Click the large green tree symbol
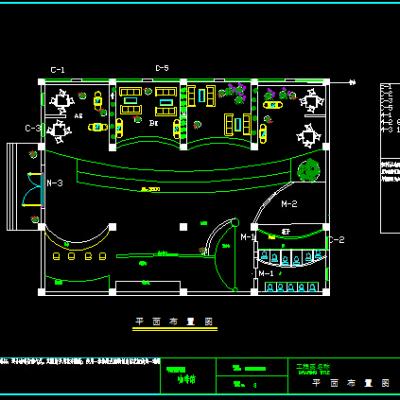This screenshot has width=400, height=400. (309, 170)
